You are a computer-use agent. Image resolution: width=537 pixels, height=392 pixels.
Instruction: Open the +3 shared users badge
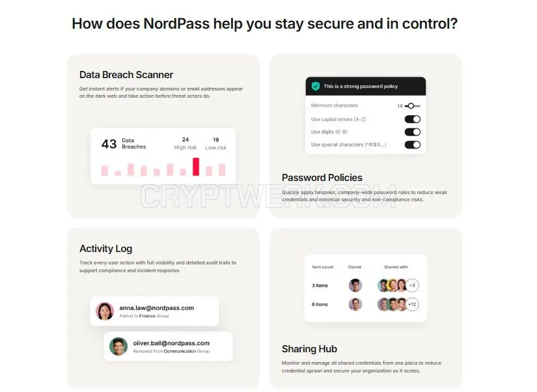(x=412, y=285)
